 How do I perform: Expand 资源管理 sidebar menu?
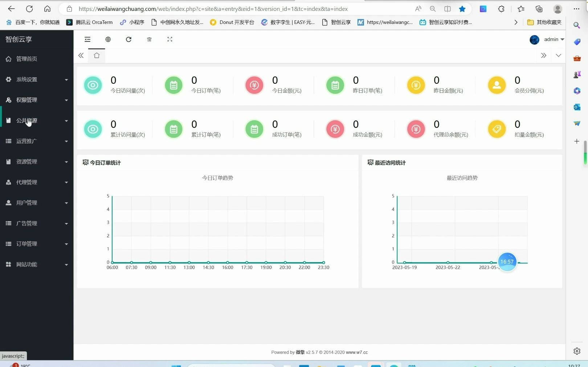37,161
